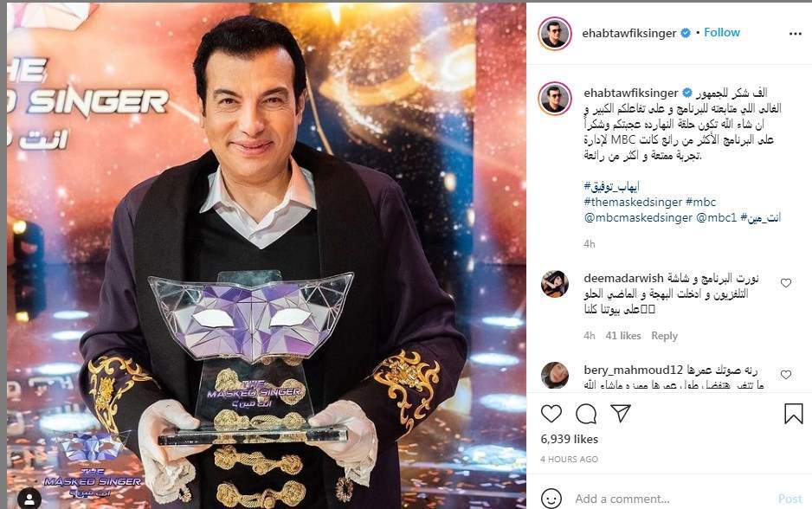The width and height of the screenshot is (812, 509).
Task: Follow ehabtawfiksinger account
Action: [722, 32]
